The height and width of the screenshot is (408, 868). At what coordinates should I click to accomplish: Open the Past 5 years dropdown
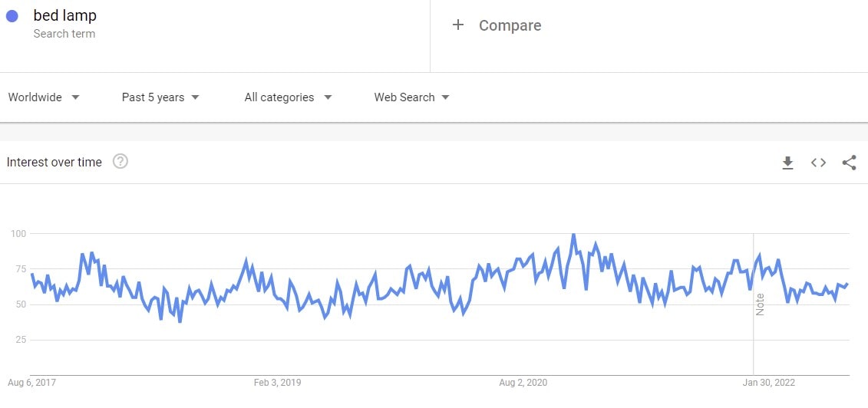(160, 97)
